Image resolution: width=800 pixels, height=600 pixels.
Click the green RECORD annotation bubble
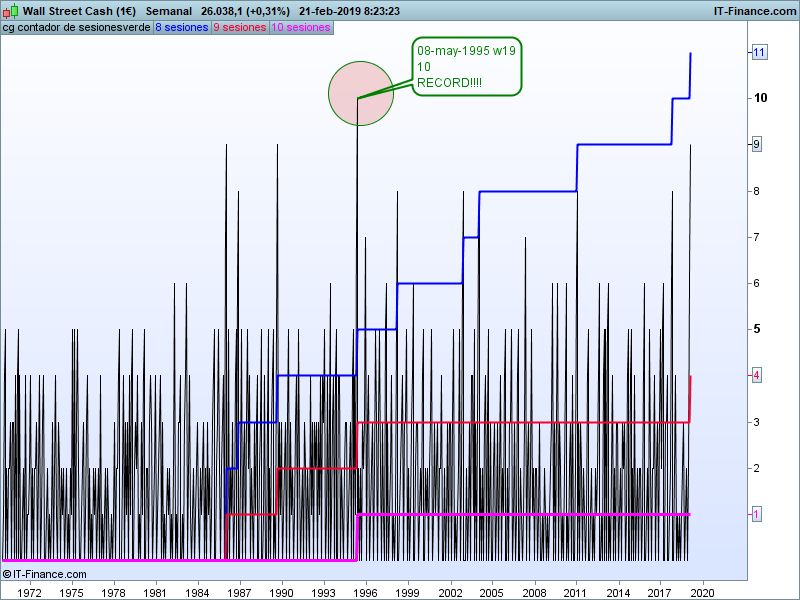(466, 67)
